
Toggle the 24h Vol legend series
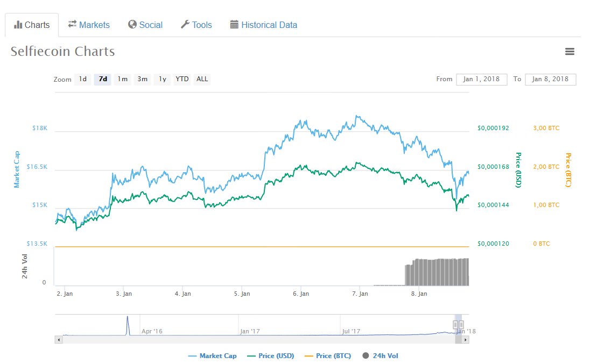[380, 356]
